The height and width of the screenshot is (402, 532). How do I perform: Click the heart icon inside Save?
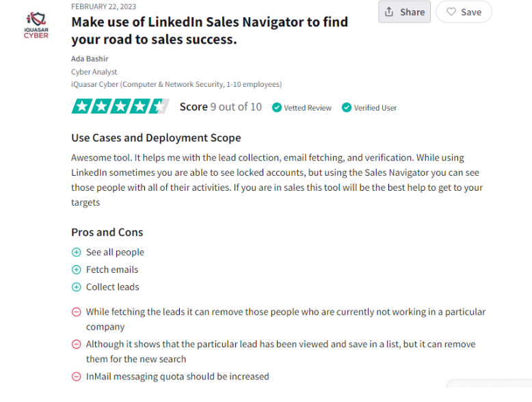451,12
